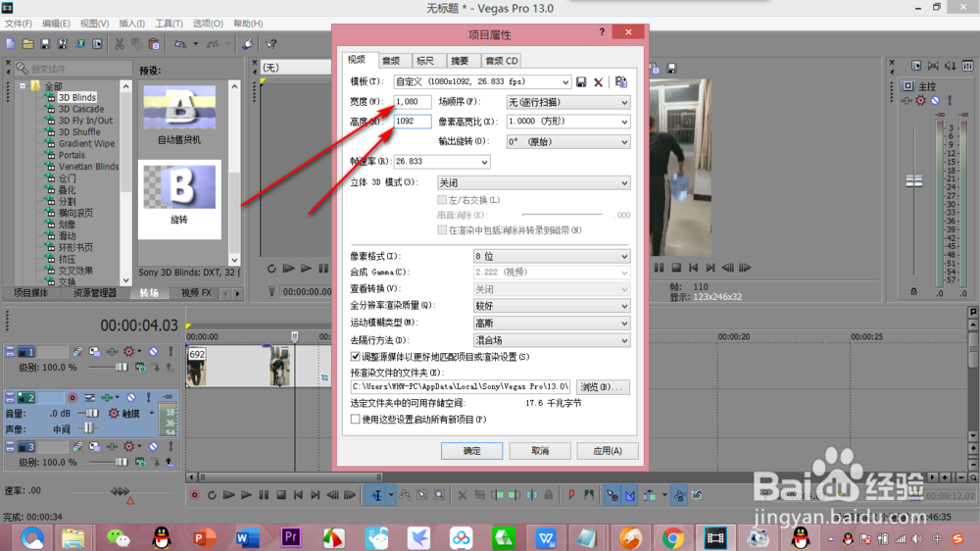980x551 pixels.
Task: Toggle bypass motion blur on track 3
Action: pyautogui.click(x=77, y=447)
